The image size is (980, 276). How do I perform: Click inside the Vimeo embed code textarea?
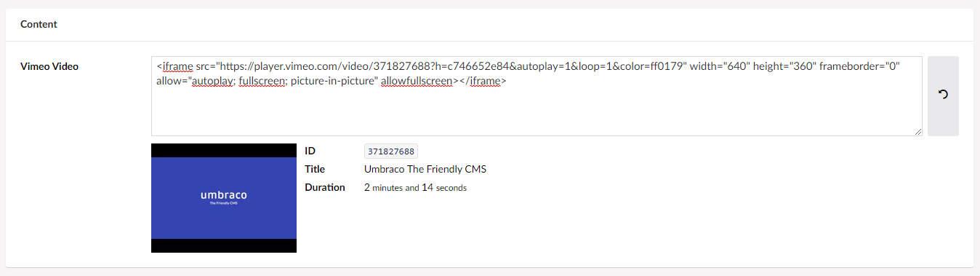point(537,96)
